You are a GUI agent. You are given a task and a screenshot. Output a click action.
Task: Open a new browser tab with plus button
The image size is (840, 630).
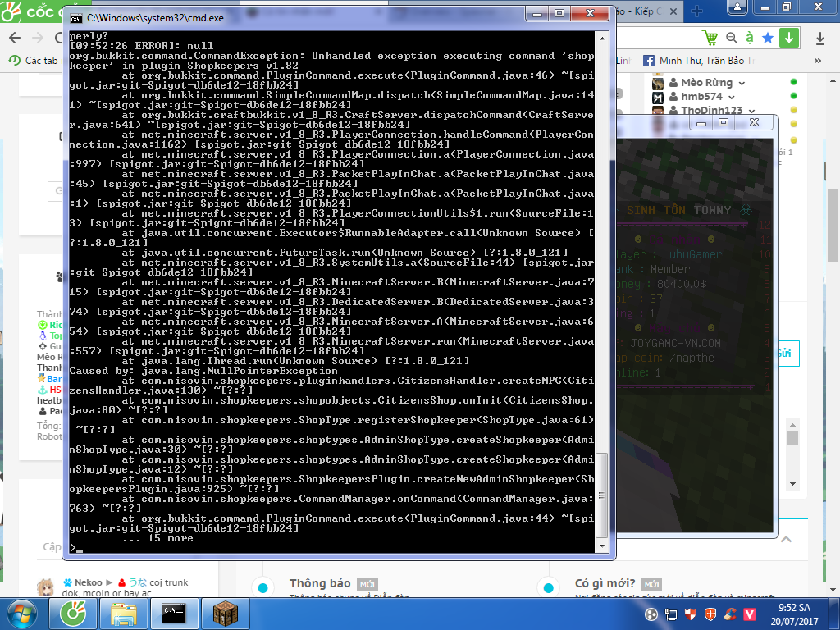pyautogui.click(x=696, y=11)
